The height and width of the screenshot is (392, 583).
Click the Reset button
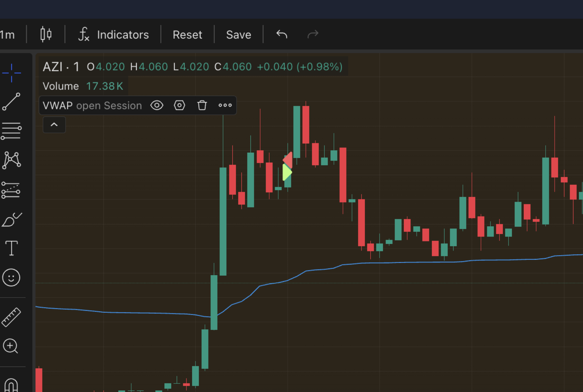[x=187, y=35]
